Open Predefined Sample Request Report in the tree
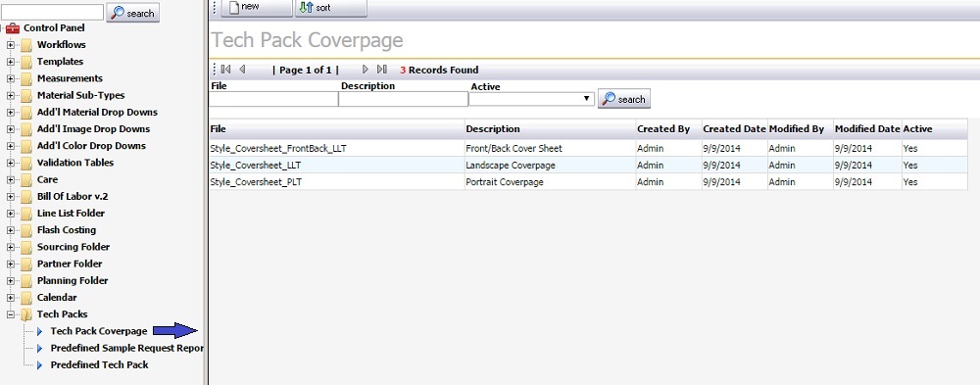 [x=126, y=348]
